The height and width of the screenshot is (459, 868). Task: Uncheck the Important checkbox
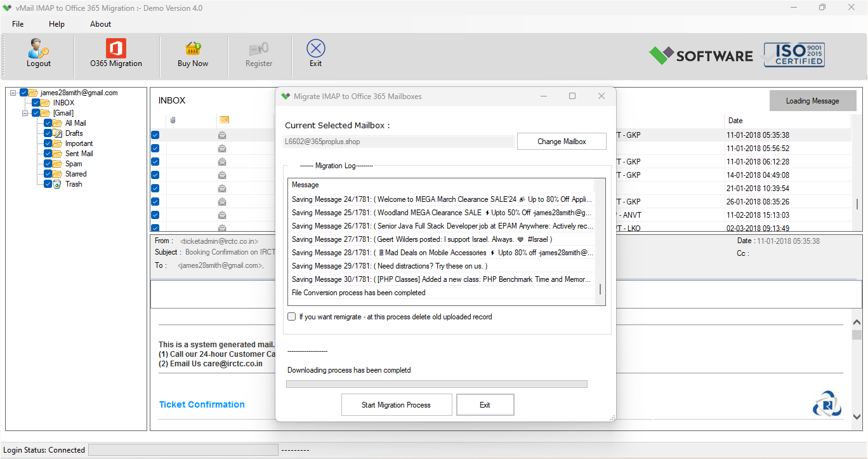click(48, 143)
